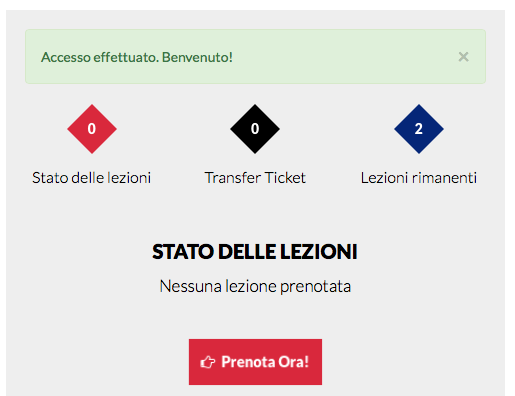Click the Nessuna lezione prenotata message
515x396 pixels.
point(255,286)
